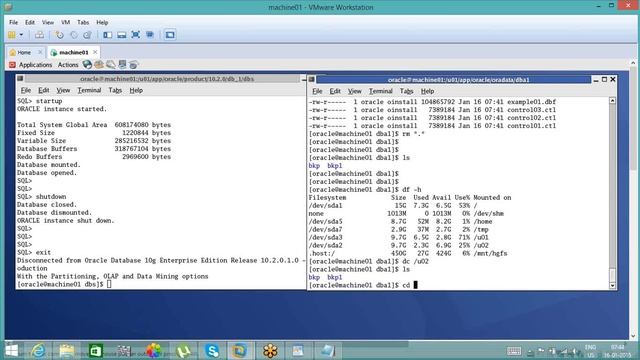
Task: Open VMware Help menu
Action: click(102, 22)
